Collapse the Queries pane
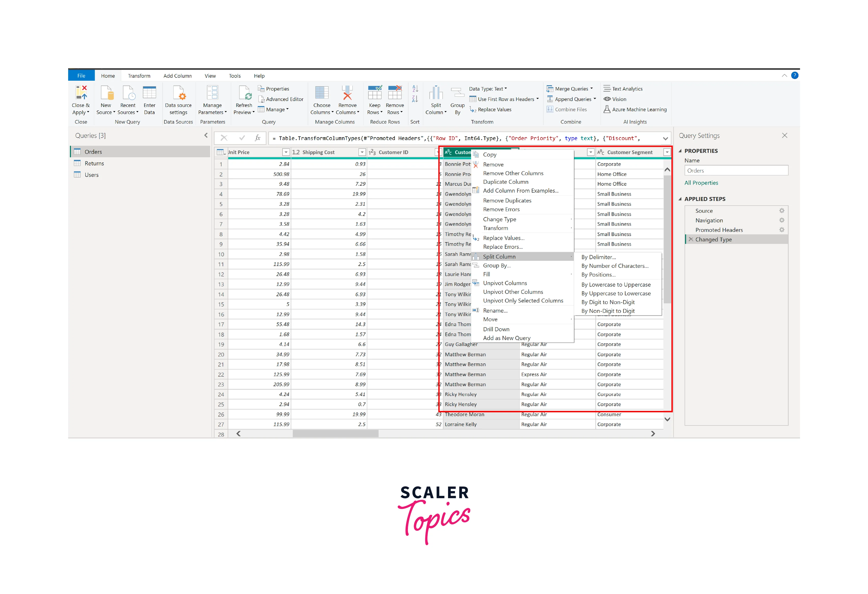The width and height of the screenshot is (868, 594). pyautogui.click(x=206, y=135)
